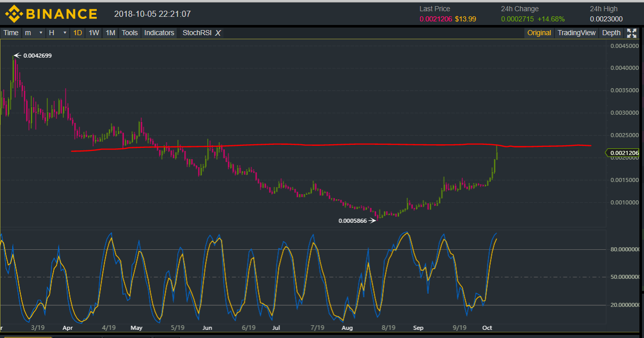The height and width of the screenshot is (338, 644).
Task: Click the Time chart button
Action: pos(11,33)
